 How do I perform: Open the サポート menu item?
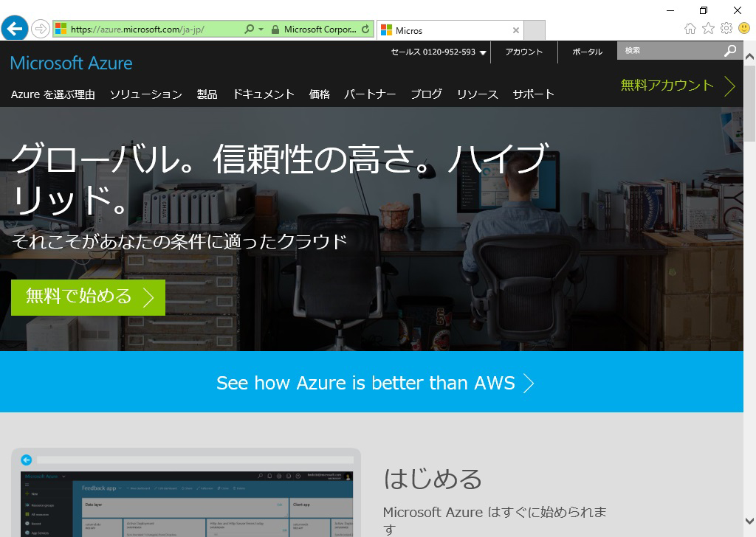[533, 94]
